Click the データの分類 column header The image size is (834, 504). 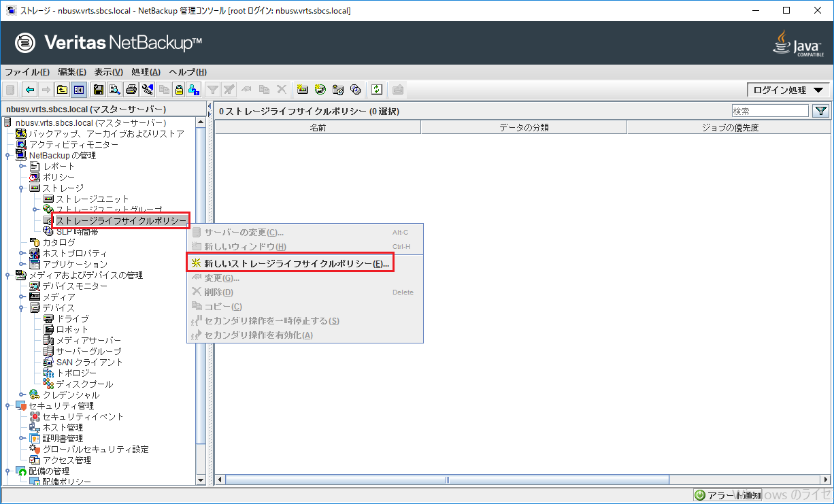[524, 127]
